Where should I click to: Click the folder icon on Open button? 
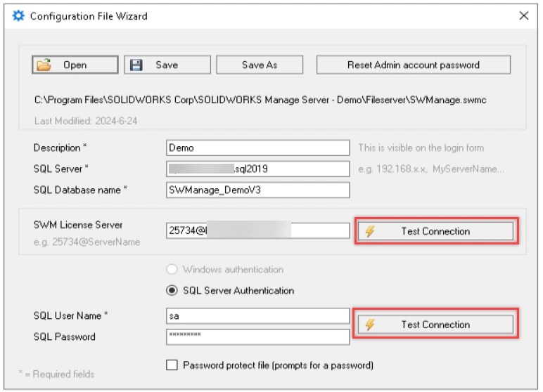point(44,65)
